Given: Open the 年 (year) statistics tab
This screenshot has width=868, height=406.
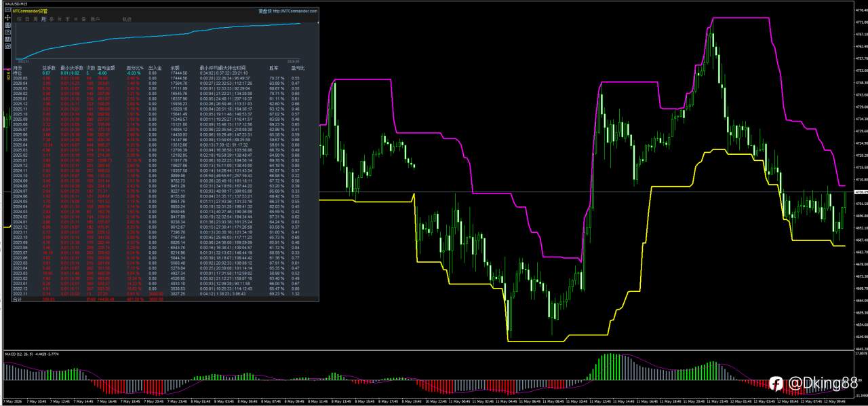Looking at the screenshot, I should point(60,19).
